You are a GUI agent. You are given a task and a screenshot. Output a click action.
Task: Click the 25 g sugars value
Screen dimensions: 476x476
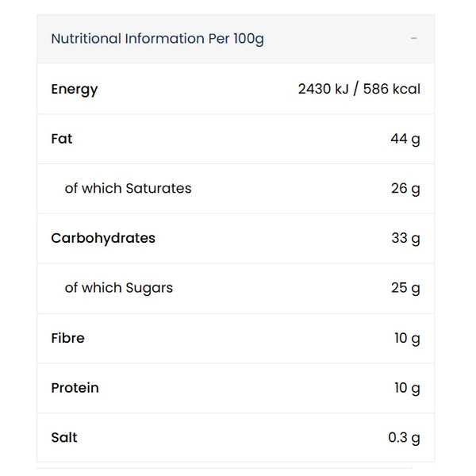(x=405, y=288)
